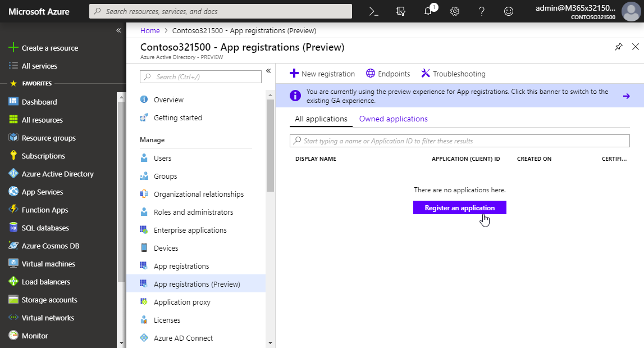Pin this blade to dashboard
This screenshot has height=348, width=644.
pyautogui.click(x=618, y=47)
